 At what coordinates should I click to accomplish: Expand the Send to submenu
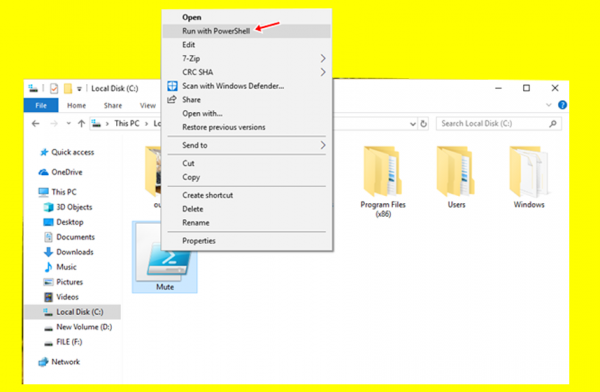point(323,145)
